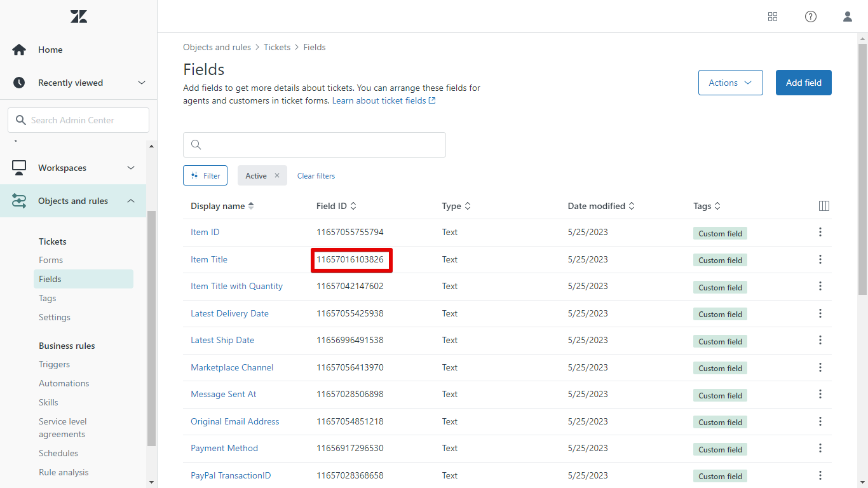Click the sidebar vertical scrollbar
The width and height of the screenshot is (868, 488).
151,327
